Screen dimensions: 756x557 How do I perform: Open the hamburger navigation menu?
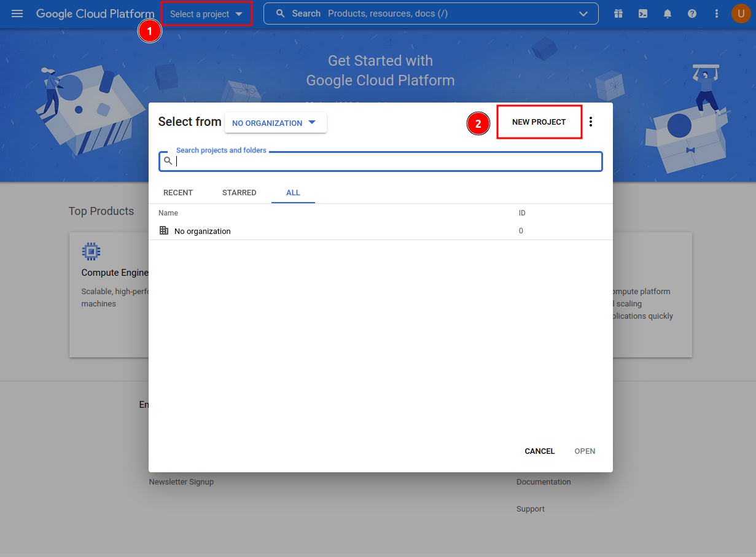[x=17, y=14]
